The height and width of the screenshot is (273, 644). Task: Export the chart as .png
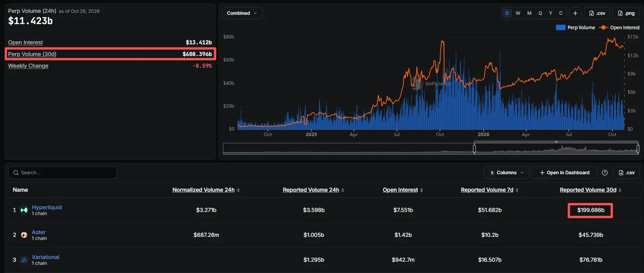[x=626, y=13]
